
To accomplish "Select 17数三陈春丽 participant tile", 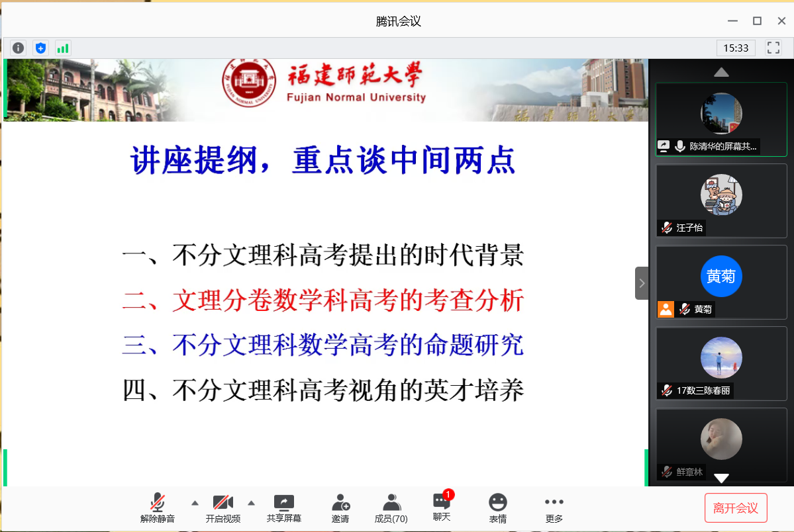I will point(721,363).
